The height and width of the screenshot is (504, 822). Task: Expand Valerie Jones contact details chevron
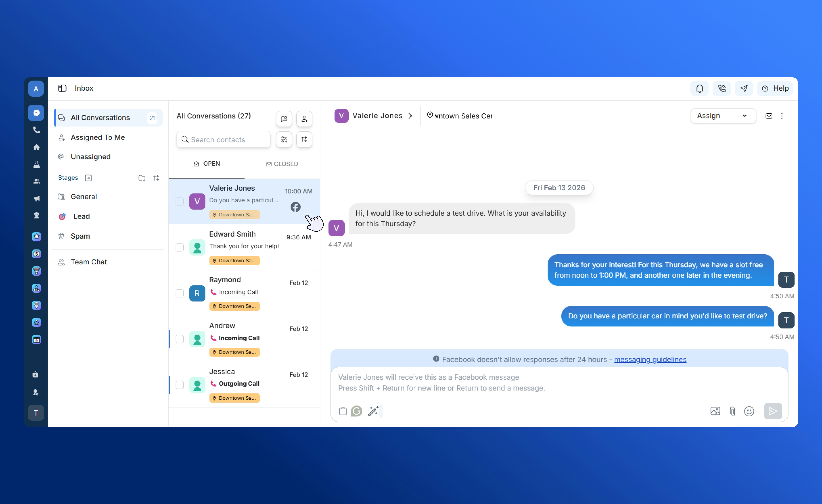[410, 116]
